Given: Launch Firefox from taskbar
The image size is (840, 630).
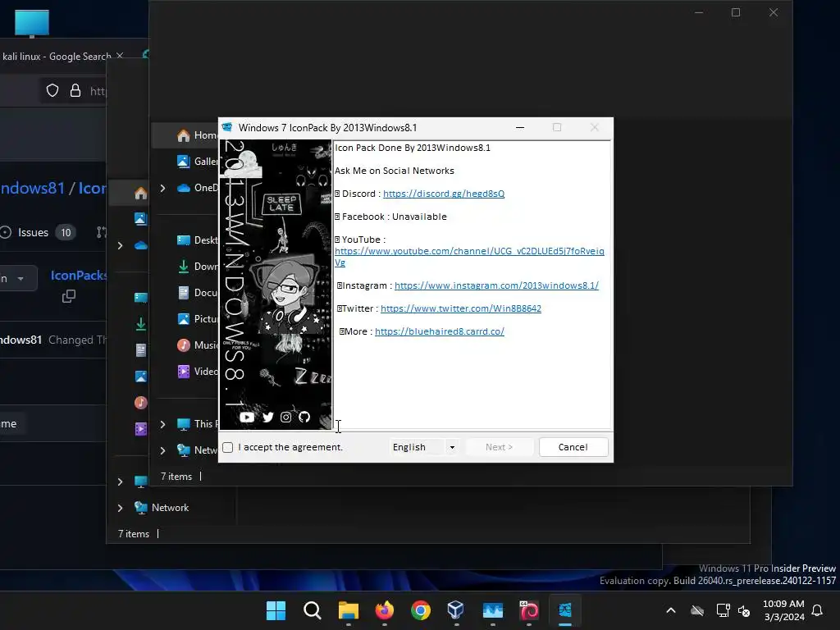Looking at the screenshot, I should (x=385, y=610).
